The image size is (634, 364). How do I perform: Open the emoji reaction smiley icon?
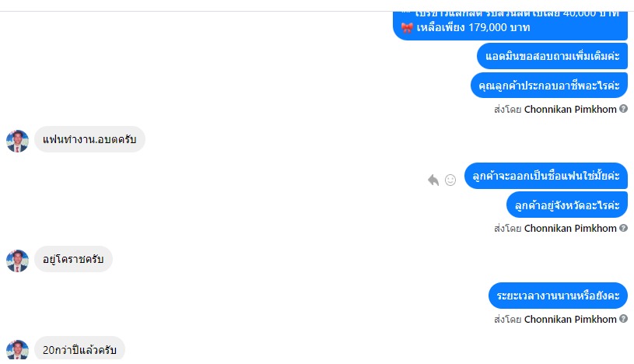(x=450, y=180)
